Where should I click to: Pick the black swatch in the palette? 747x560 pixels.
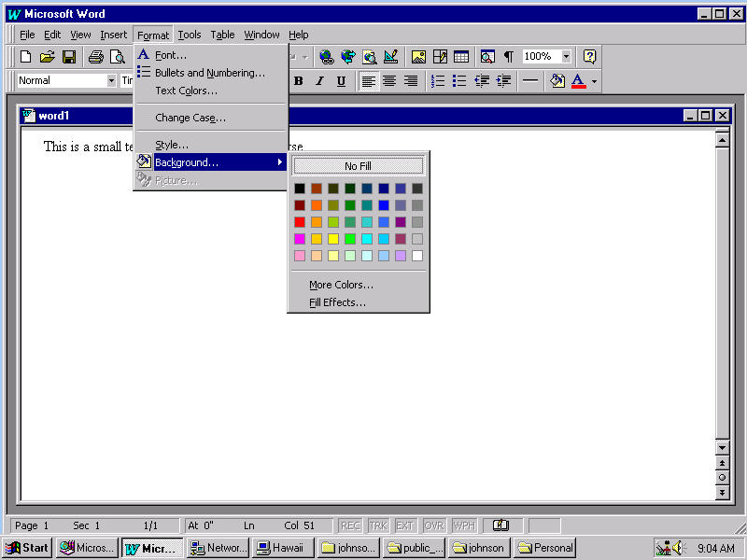(300, 189)
